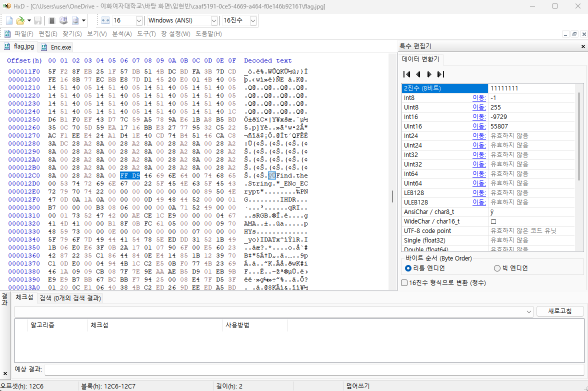Click the HxD document icon in menu bar

7,33
